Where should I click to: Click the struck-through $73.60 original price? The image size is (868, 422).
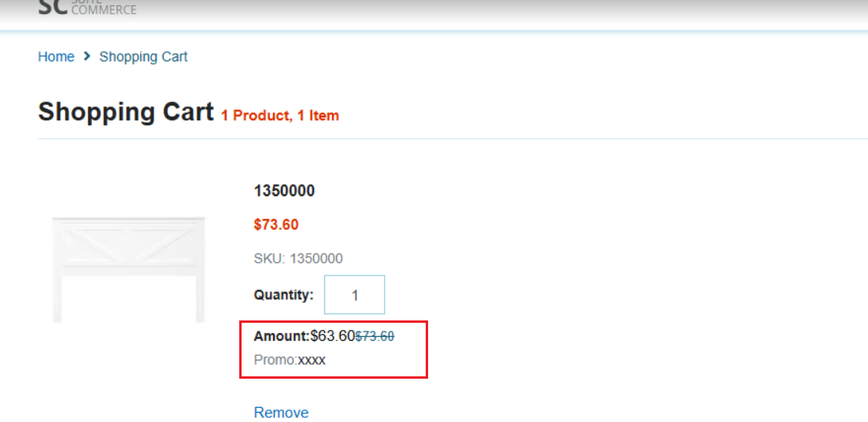pyautogui.click(x=375, y=336)
